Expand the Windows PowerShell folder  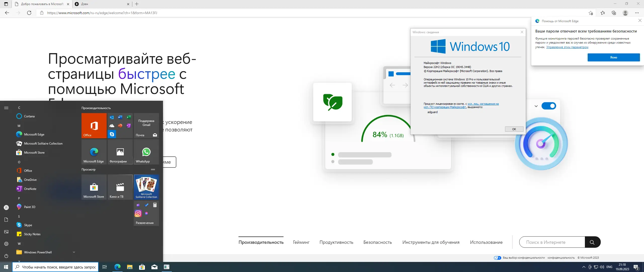point(74,252)
